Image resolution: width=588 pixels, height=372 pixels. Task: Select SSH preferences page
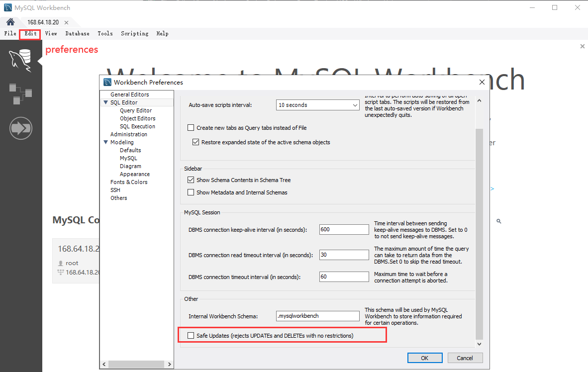[x=115, y=190]
